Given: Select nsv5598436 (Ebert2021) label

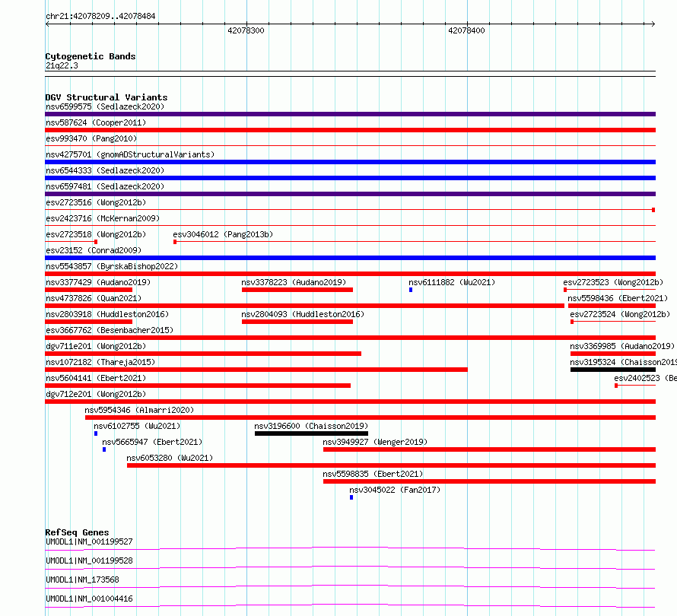Looking at the screenshot, I should click(x=618, y=298).
